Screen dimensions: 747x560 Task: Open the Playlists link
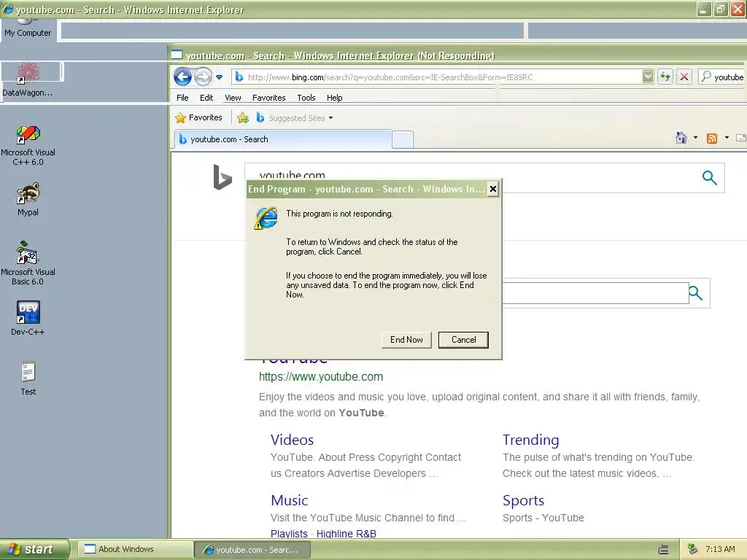click(x=289, y=533)
